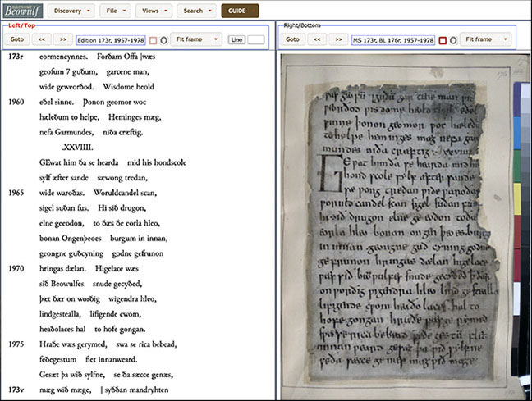The width and height of the screenshot is (532, 401).
Task: Click the phrase 'GEwat him ða se hearda'
Action: 79,162
